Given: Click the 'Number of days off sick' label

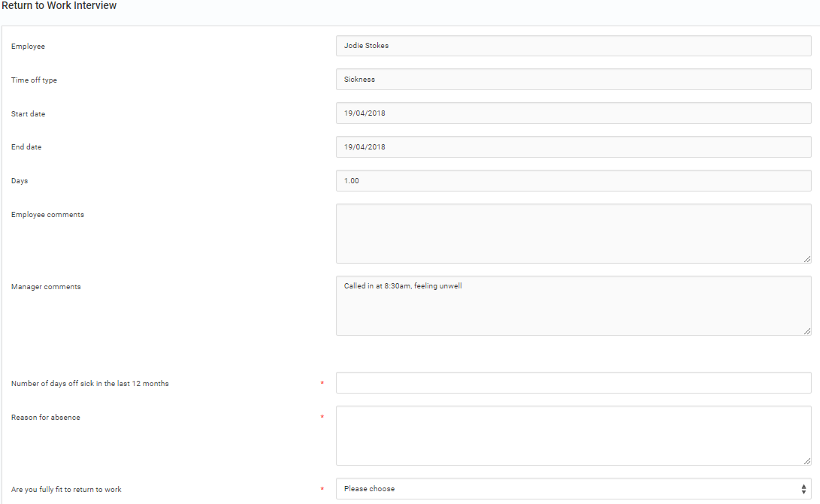Looking at the screenshot, I should (90, 384).
